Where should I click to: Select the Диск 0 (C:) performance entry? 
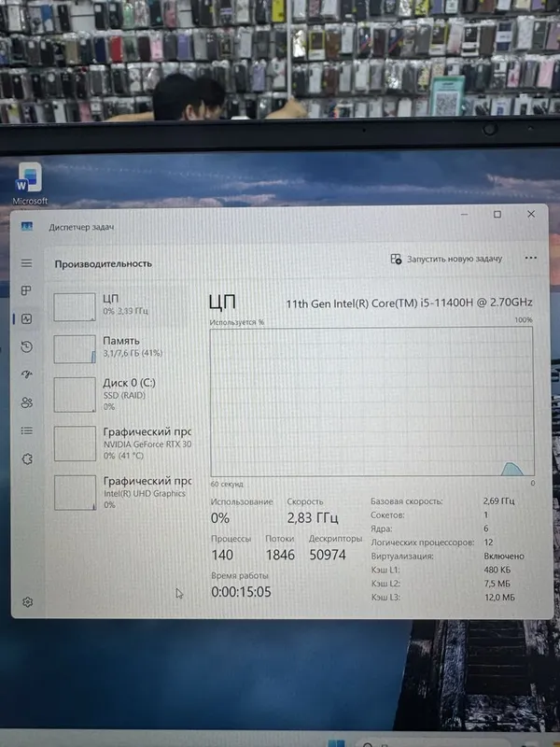[x=122, y=395]
